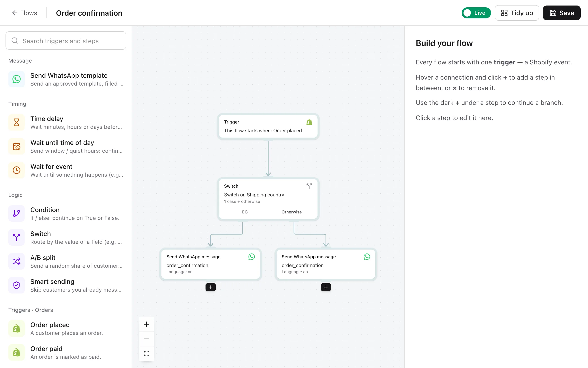This screenshot has width=588, height=368.
Task: Save the flow
Action: (x=562, y=13)
